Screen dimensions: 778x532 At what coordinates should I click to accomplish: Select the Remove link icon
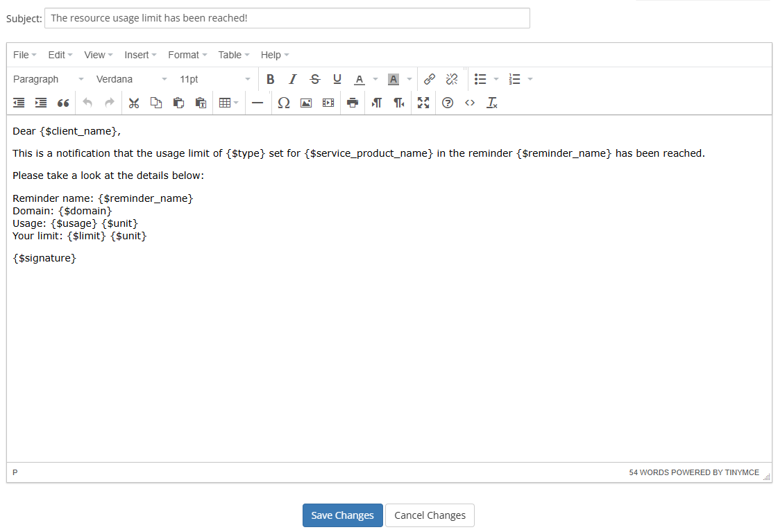[452, 79]
